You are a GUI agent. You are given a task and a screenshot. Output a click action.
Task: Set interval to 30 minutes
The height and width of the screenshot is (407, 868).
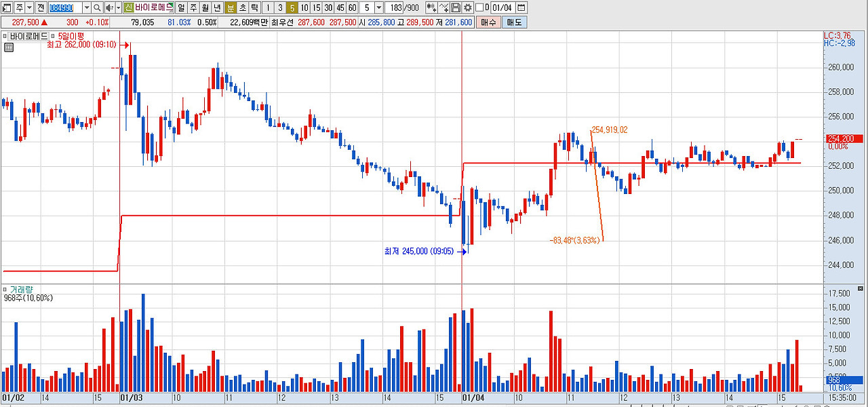point(328,7)
